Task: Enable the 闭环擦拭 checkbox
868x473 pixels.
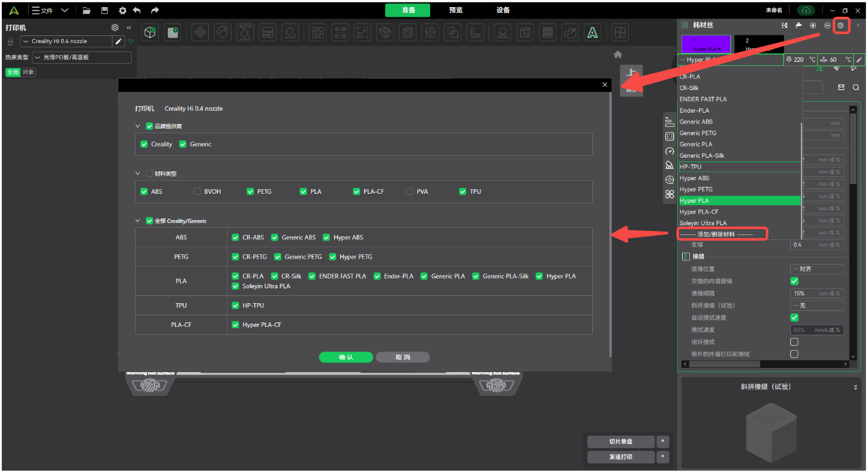Action: [x=794, y=342]
